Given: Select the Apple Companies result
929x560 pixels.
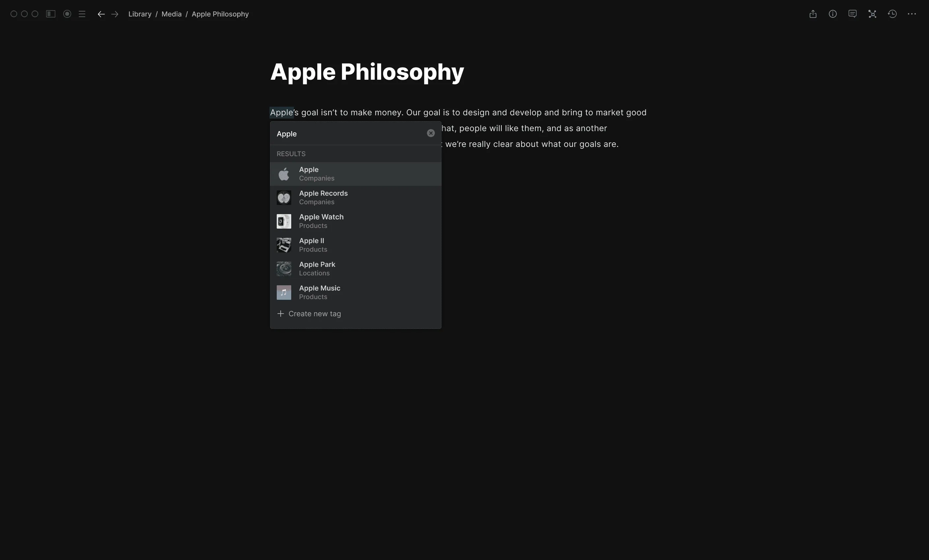Looking at the screenshot, I should 355,174.
